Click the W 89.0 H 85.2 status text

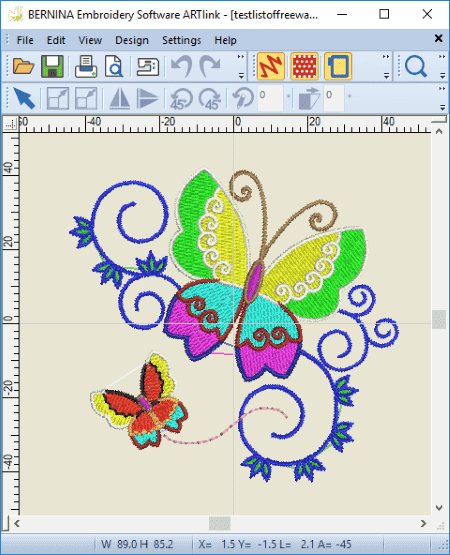point(137,544)
